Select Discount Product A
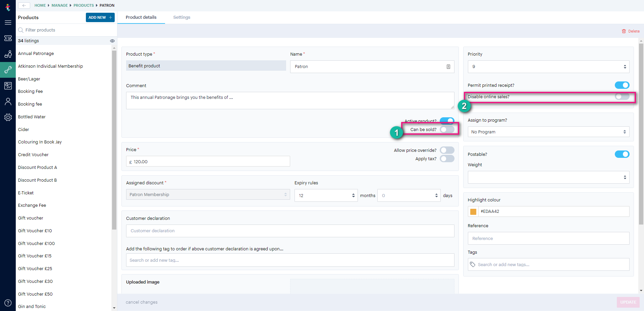Image resolution: width=644 pixels, height=311 pixels. coord(37,168)
